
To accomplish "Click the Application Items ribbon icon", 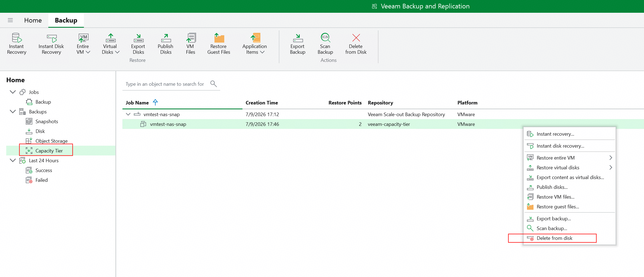I will click(x=255, y=38).
